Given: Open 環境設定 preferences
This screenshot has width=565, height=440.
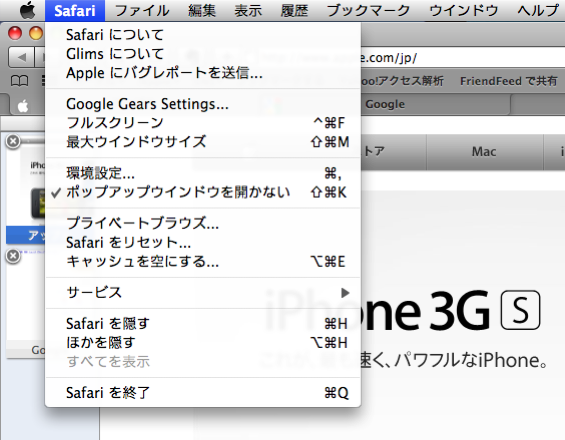Looking at the screenshot, I should [203, 173].
